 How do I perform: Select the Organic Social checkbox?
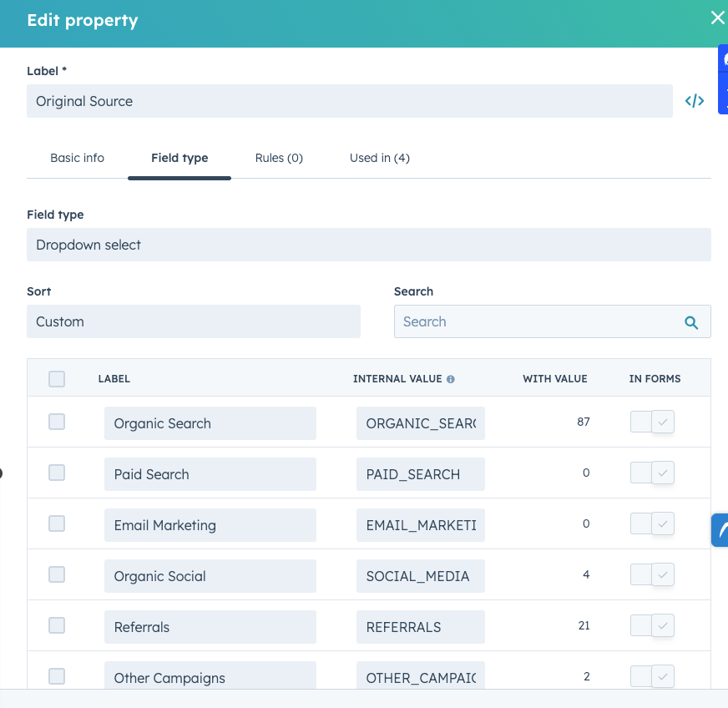click(x=57, y=574)
